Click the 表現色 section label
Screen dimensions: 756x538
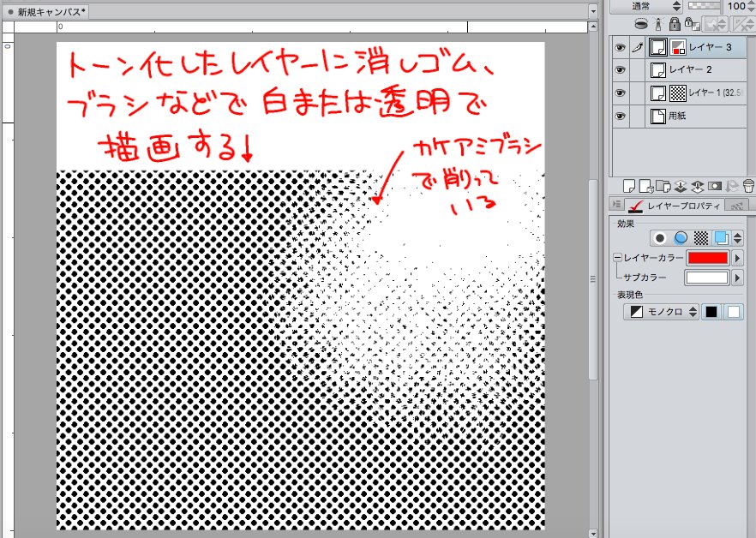pyautogui.click(x=630, y=295)
